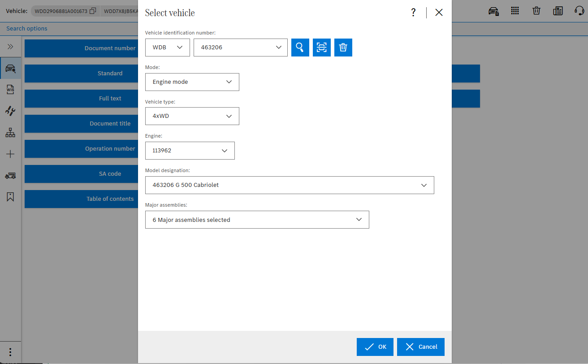Choose the Document title search option
This screenshot has width=588, height=364.
coord(81,124)
